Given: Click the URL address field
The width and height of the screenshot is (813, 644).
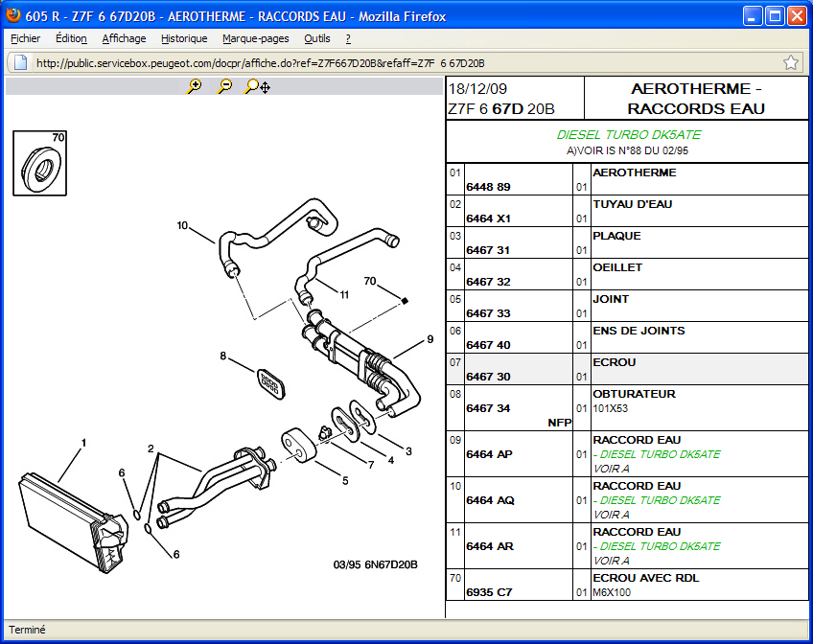Looking at the screenshot, I should [383, 63].
